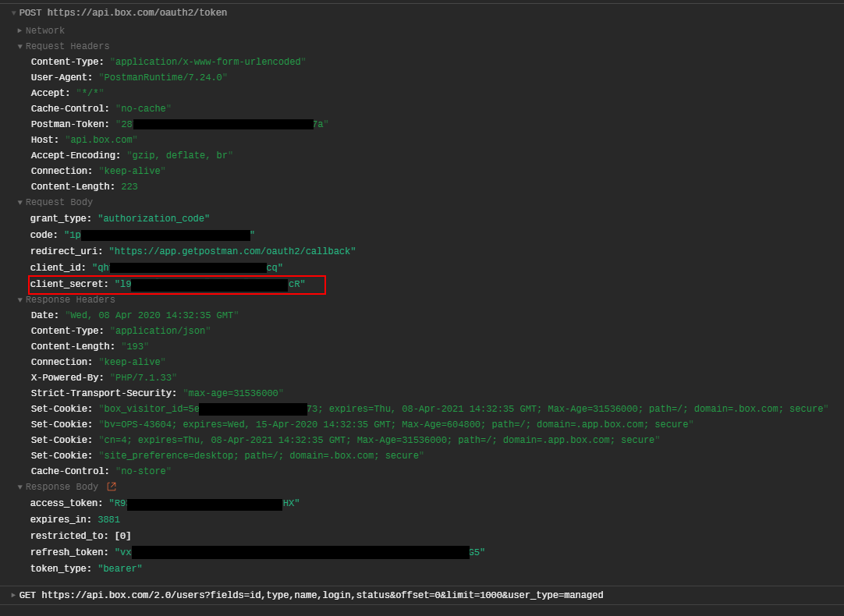Expand the Network section
The width and height of the screenshot is (844, 616).
pos(20,30)
